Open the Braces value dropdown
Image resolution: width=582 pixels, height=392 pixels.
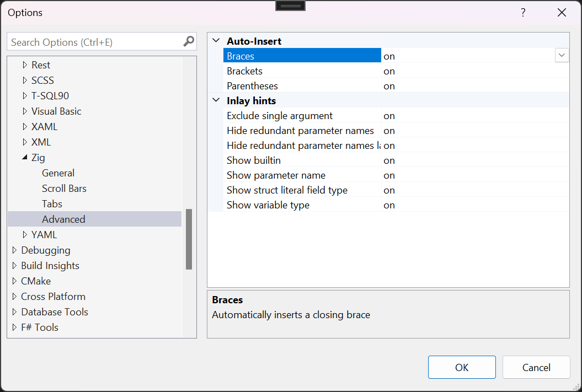coord(562,55)
